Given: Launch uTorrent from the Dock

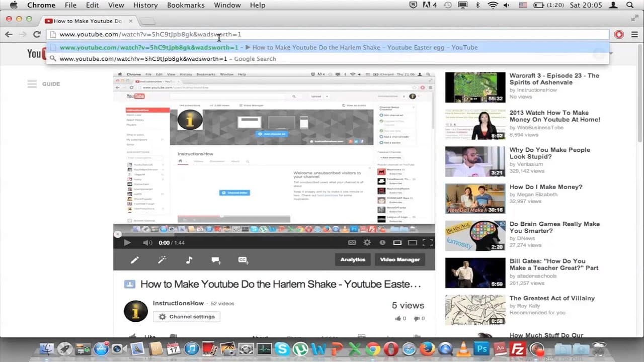Looking at the screenshot, I should click(301, 349).
